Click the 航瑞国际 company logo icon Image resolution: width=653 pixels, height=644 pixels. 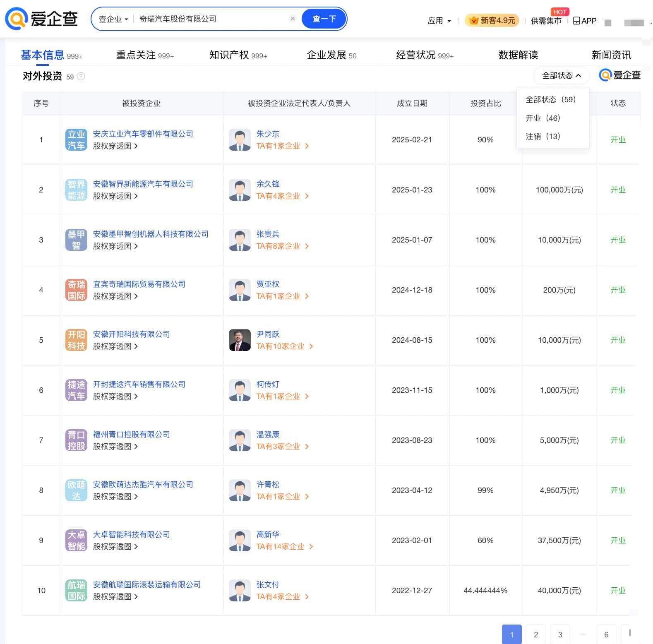click(76, 591)
